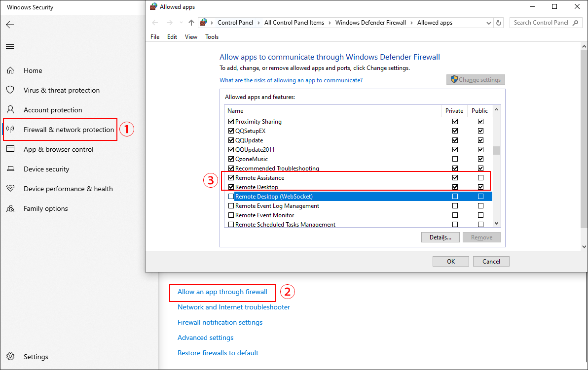This screenshot has width=588, height=370.
Task: Click Windows Defender Firewall breadcrumb
Action: tap(370, 23)
